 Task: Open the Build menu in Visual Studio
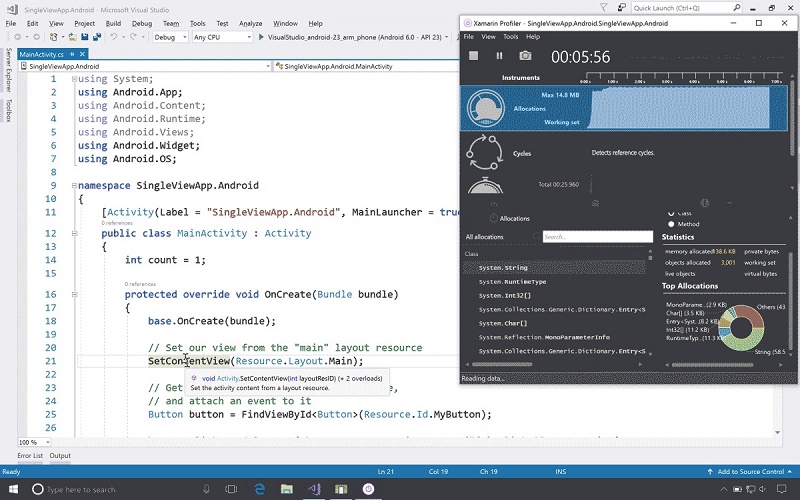(x=113, y=23)
